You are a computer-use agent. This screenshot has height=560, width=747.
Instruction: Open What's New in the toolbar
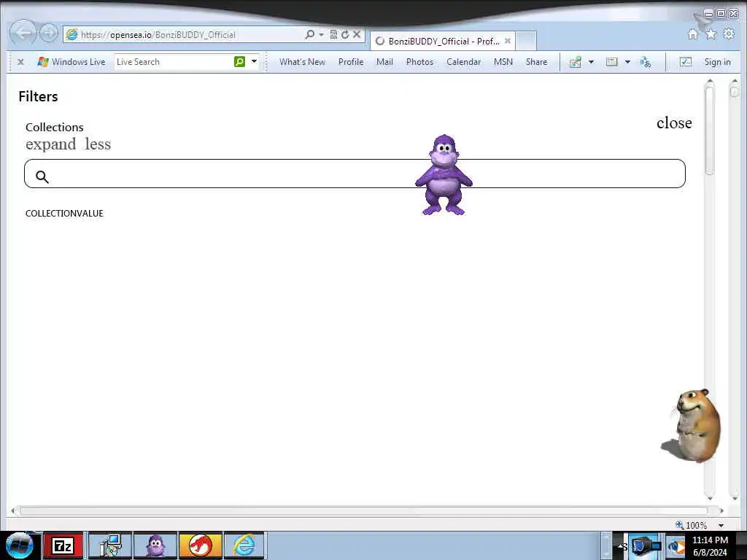click(x=302, y=62)
